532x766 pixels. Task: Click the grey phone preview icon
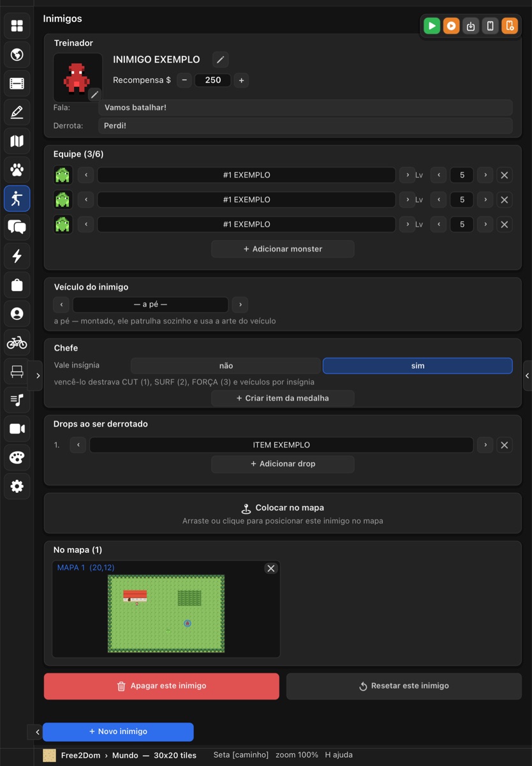point(490,26)
